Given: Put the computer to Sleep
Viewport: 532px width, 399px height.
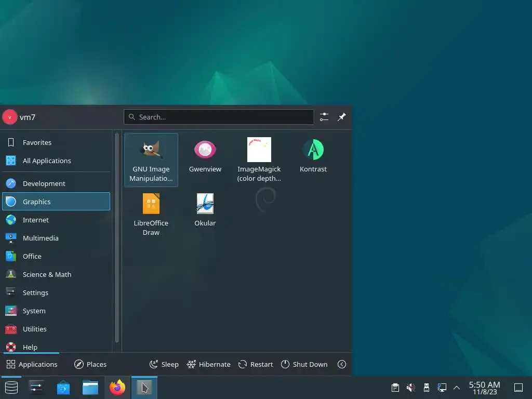Looking at the screenshot, I should tap(164, 364).
